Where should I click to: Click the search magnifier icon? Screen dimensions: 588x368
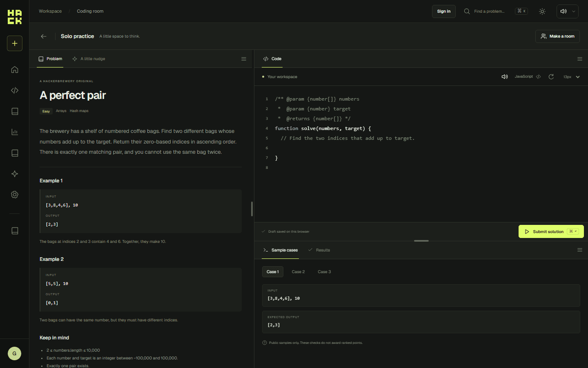(467, 11)
